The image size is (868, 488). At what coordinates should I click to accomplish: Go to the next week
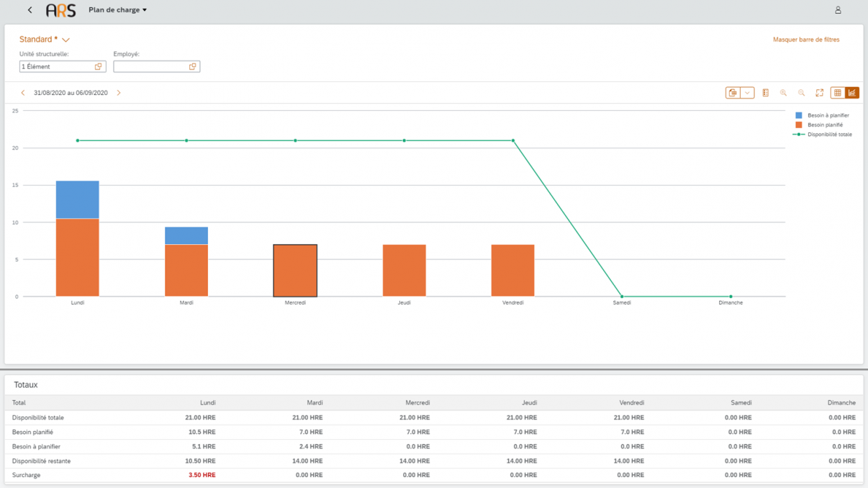click(x=119, y=93)
